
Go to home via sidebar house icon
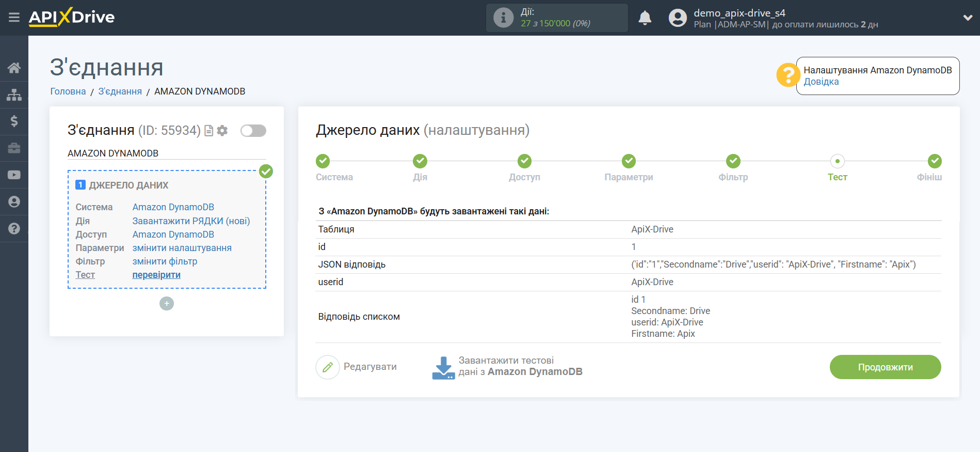point(14,68)
